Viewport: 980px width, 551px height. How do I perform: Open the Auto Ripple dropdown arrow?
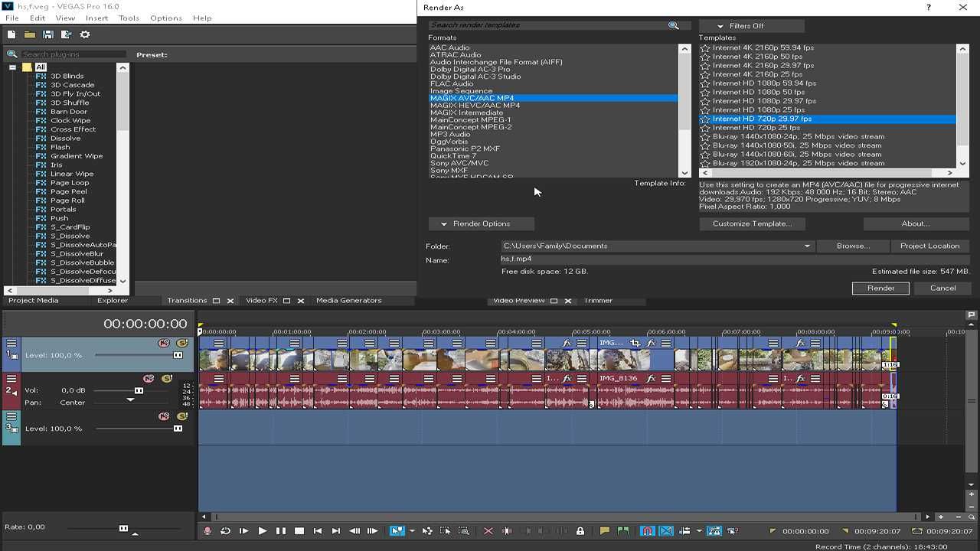point(699,531)
